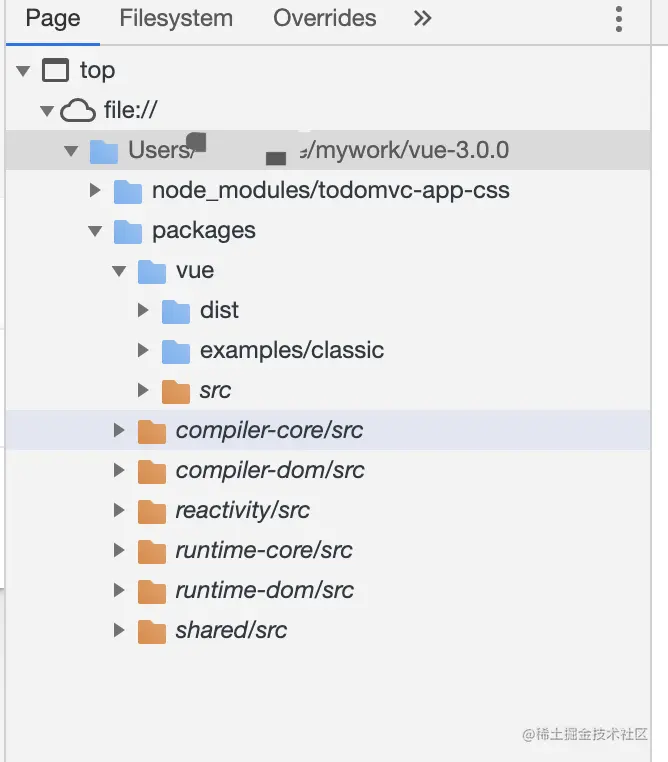Select the reactivity/src label

[x=242, y=510]
